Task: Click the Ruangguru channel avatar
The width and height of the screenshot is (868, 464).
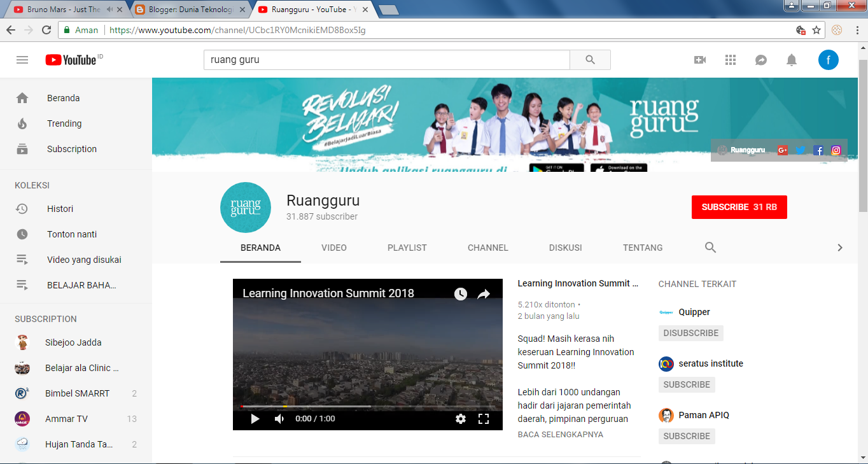Action: click(x=246, y=207)
